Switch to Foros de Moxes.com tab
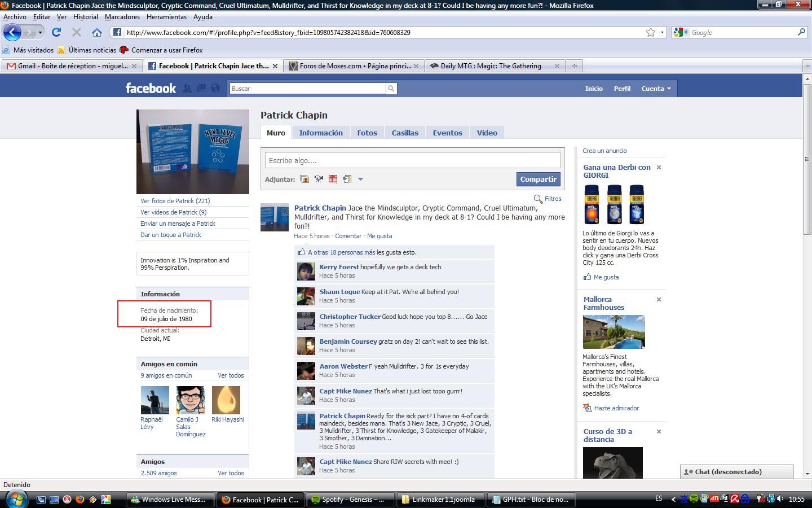This screenshot has width=812, height=508. (354, 66)
